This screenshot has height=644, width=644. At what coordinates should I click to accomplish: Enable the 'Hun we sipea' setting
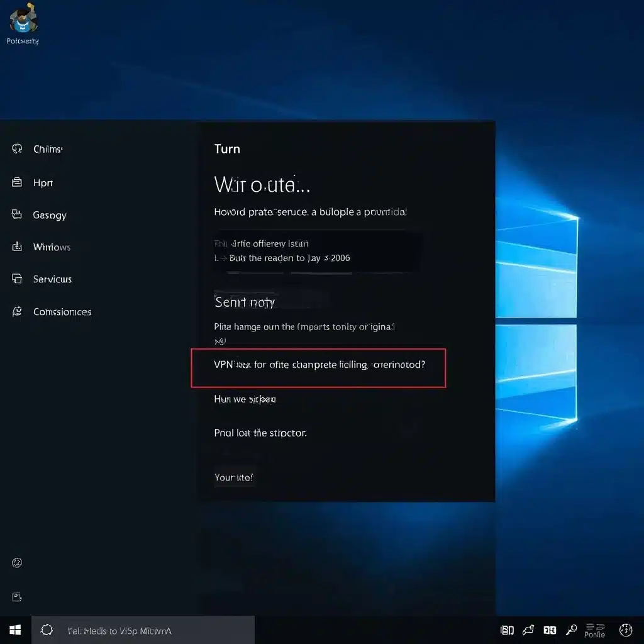245,399
